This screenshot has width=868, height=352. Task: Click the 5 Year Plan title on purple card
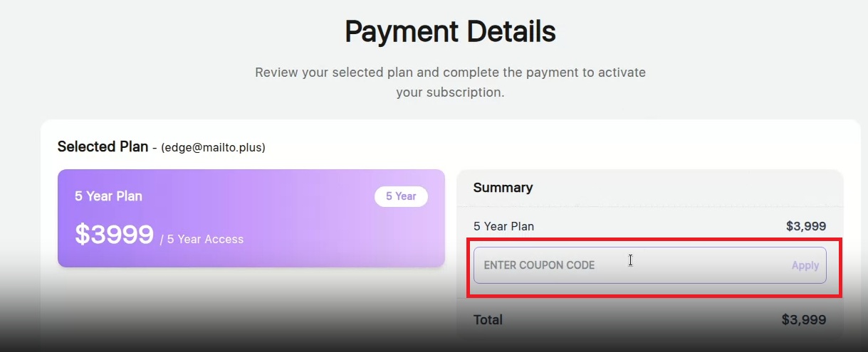coord(108,196)
